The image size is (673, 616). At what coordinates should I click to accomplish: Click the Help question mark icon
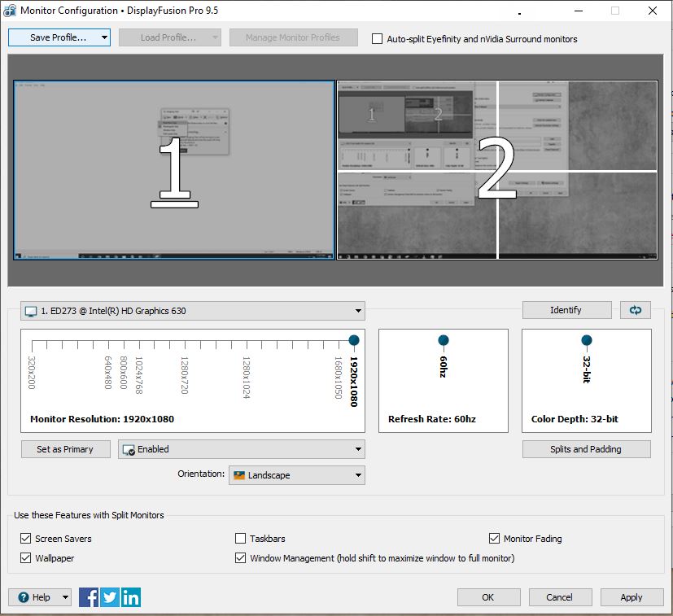(x=23, y=597)
